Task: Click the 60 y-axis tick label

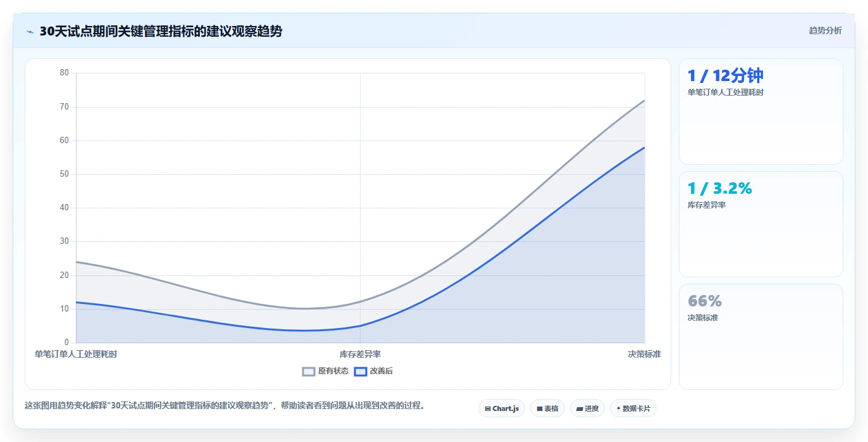Action: [x=64, y=141]
